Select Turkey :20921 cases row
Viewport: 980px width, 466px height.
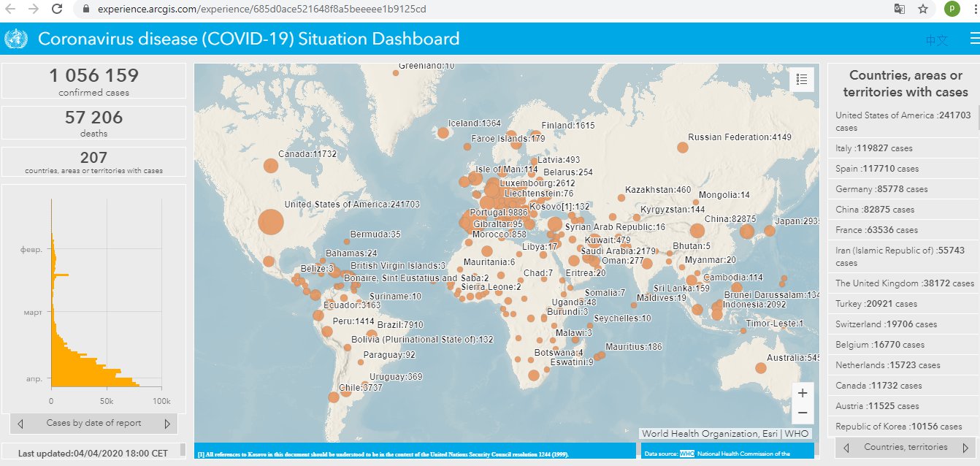904,304
